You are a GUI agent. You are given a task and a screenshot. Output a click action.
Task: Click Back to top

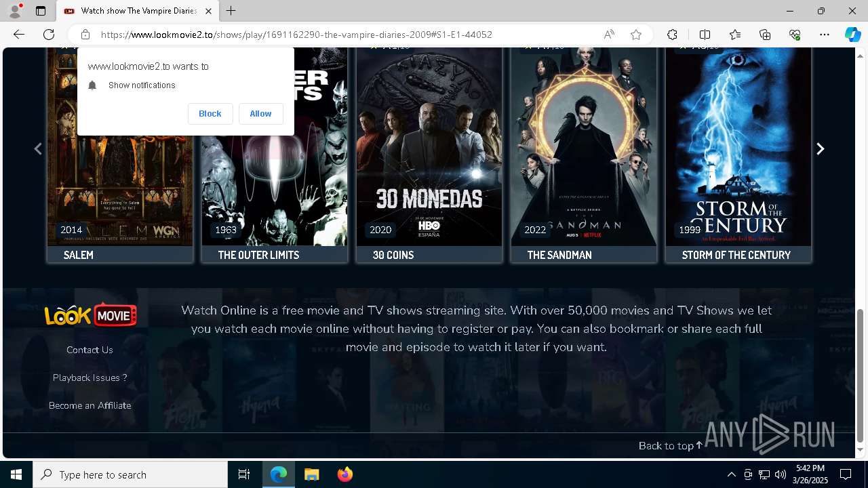point(671,445)
